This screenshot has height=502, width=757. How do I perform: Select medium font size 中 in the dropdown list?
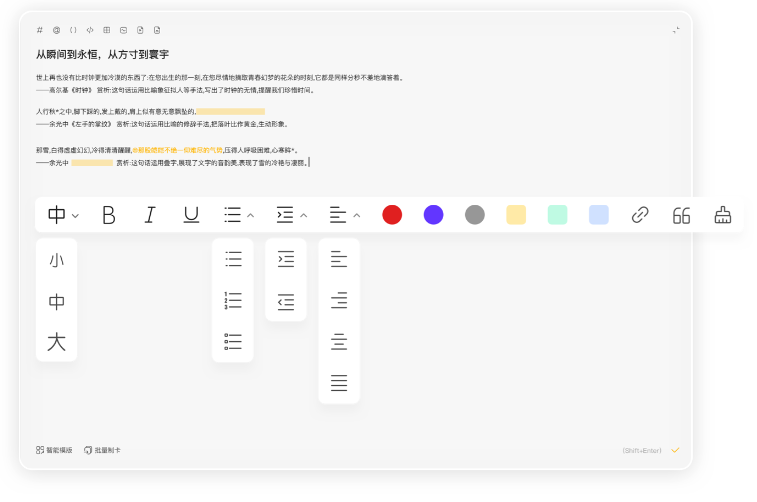click(x=56, y=302)
